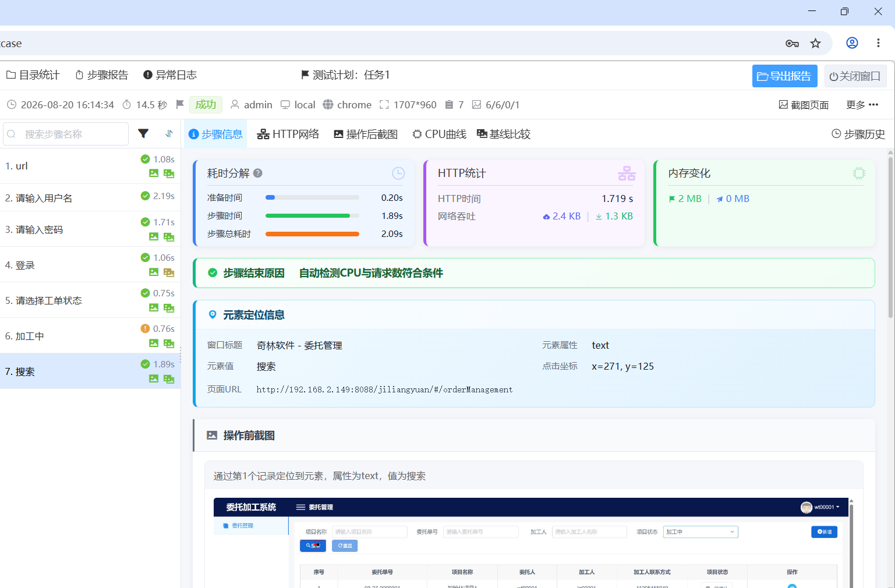895x588 pixels.
Task: Click the help icon beside 耗时分解
Action: pyautogui.click(x=258, y=173)
